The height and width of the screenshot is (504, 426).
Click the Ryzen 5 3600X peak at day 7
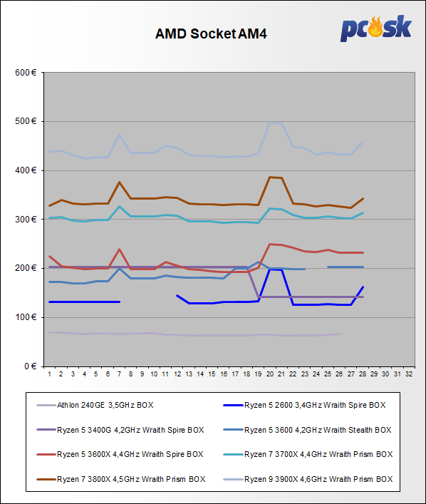(119, 249)
